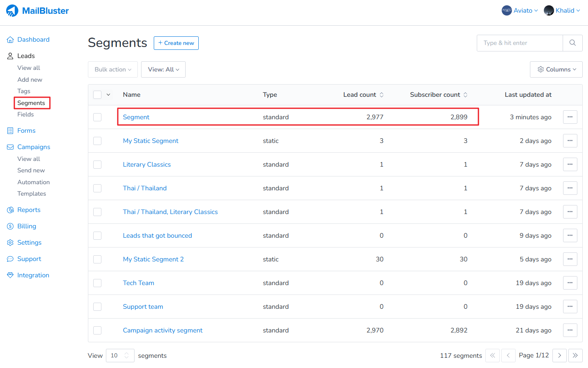Open the three-dot menu for Literary Classics
The width and height of the screenshot is (588, 368).
point(570,165)
